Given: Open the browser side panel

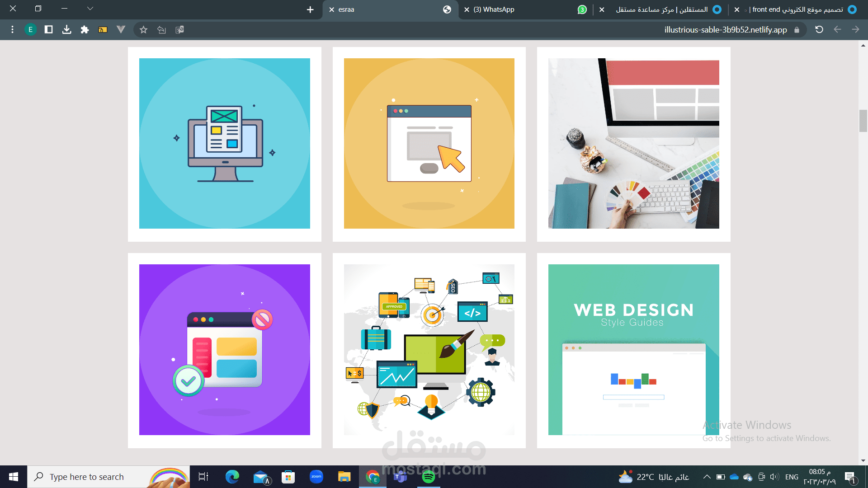Looking at the screenshot, I should coord(48,30).
